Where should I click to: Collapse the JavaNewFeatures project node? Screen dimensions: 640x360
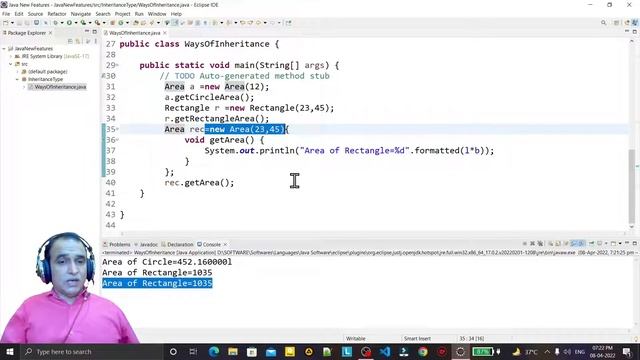pyautogui.click(x=4, y=49)
